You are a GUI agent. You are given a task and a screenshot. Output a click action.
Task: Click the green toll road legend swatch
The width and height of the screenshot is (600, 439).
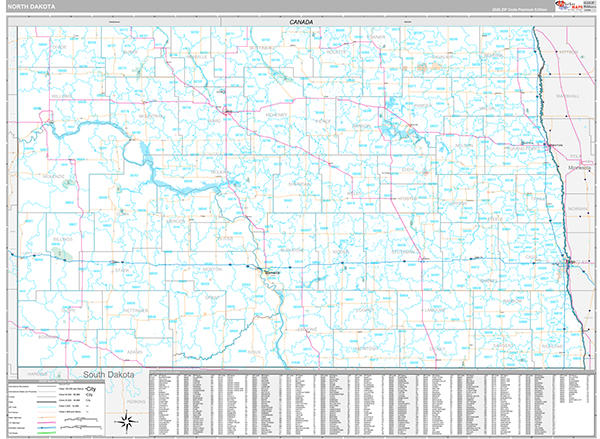[x=46, y=432]
